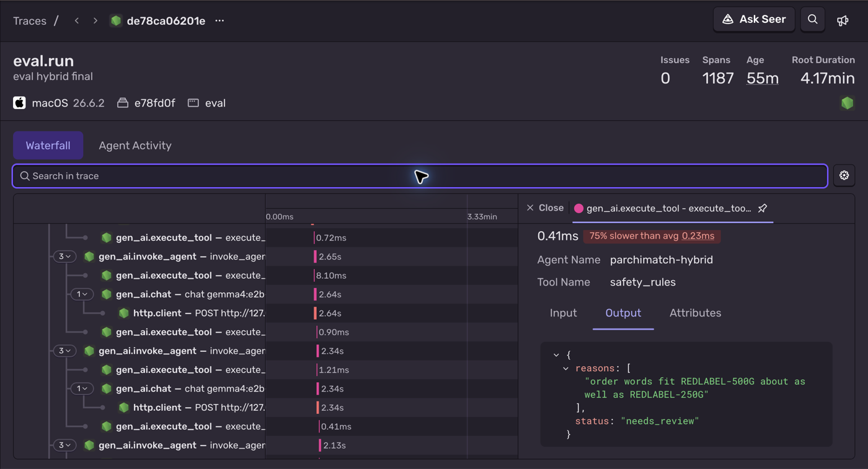868x469 pixels.
Task: Click the release icon beside e78fd0f
Action: [x=123, y=103]
